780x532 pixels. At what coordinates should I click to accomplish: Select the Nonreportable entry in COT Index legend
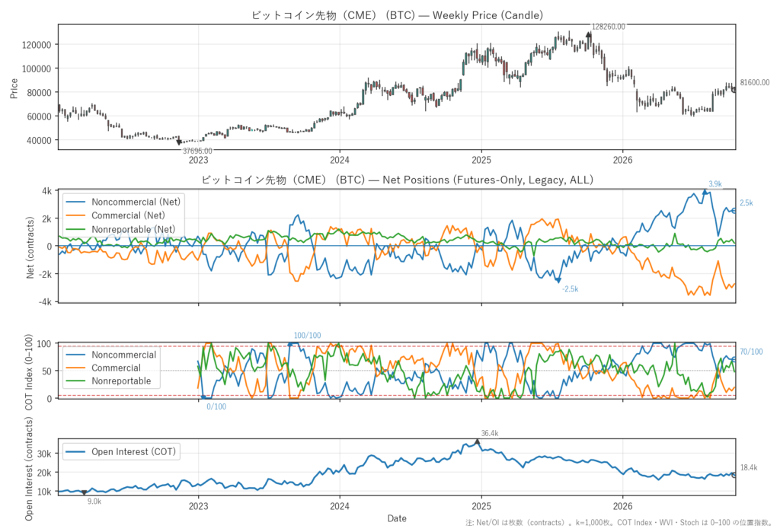pos(121,381)
